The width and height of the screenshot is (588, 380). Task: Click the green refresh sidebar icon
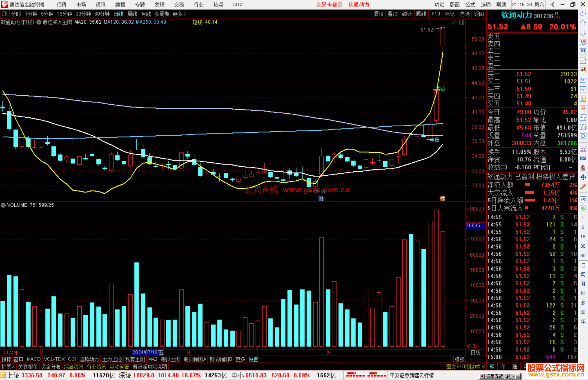tap(583, 209)
